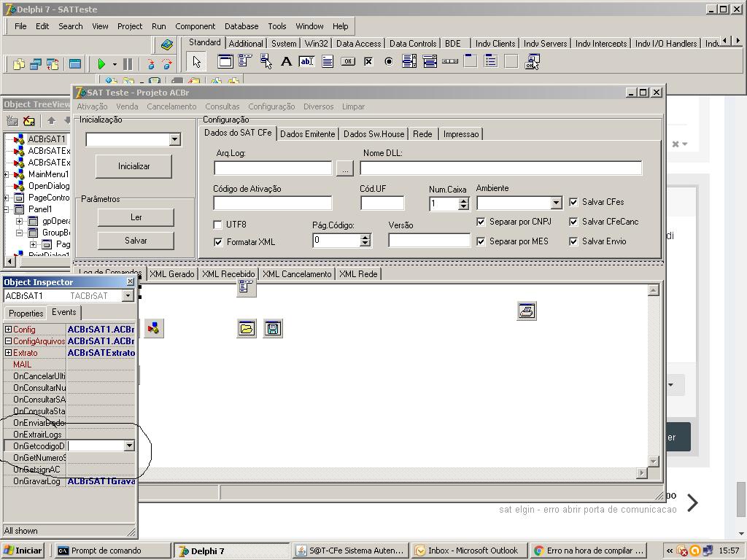747x560 pixels.
Task: Collapse the ConfigArquivos property node
Action: 8,341
